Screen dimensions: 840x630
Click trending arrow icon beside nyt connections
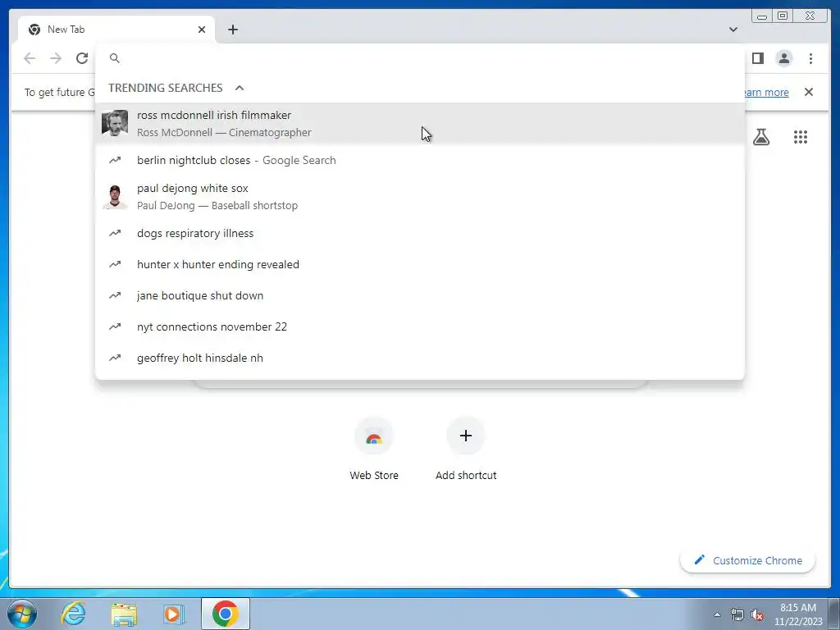[x=115, y=326]
